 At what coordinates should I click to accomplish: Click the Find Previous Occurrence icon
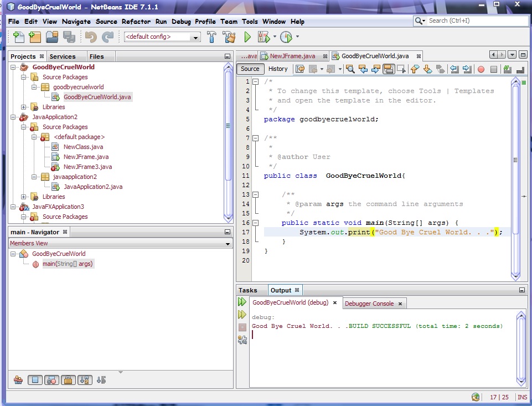tap(363, 69)
